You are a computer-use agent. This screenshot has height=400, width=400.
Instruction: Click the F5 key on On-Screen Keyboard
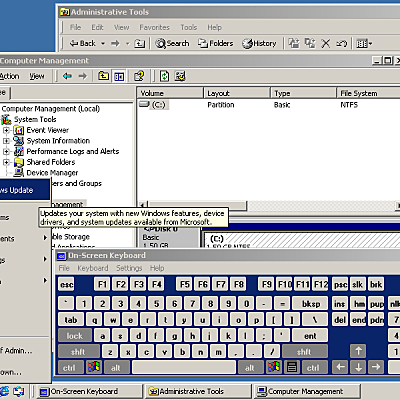point(184,284)
